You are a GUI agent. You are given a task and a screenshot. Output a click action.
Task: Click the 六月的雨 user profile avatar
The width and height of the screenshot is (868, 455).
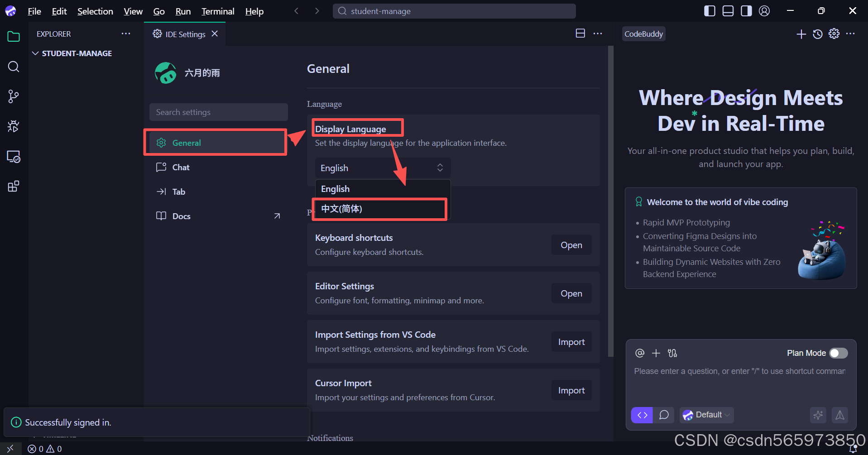(166, 73)
